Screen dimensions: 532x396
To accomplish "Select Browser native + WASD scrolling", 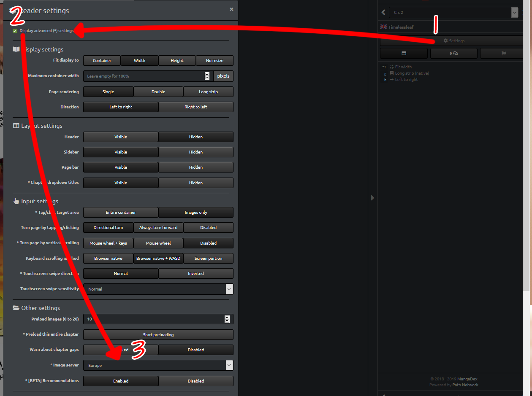I will [x=158, y=258].
